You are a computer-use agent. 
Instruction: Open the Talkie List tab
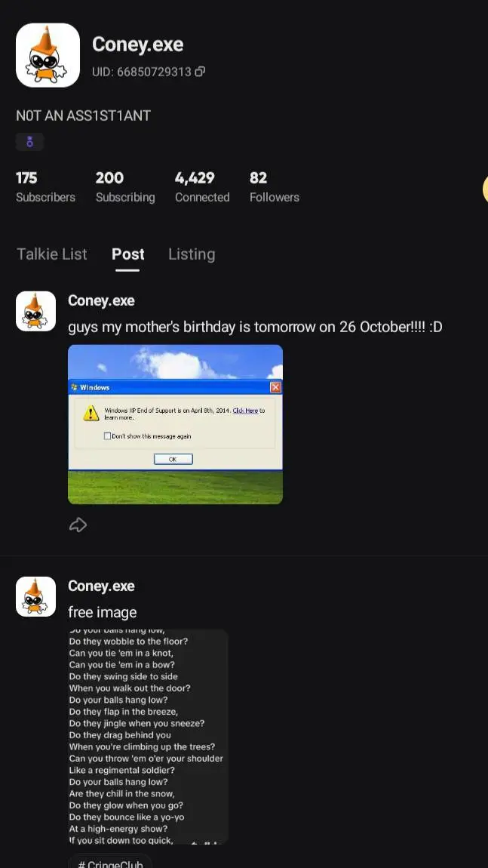point(51,254)
